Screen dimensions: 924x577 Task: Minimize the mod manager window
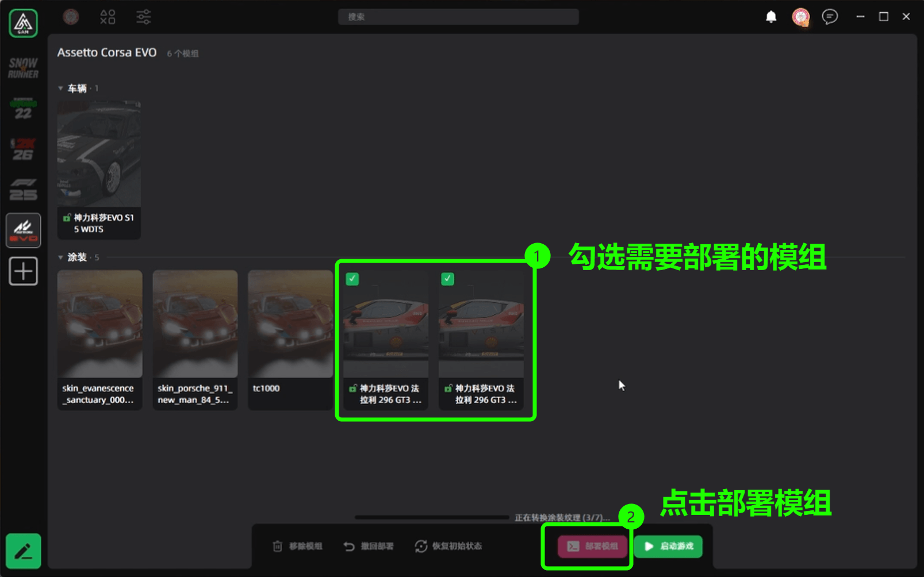pos(860,17)
